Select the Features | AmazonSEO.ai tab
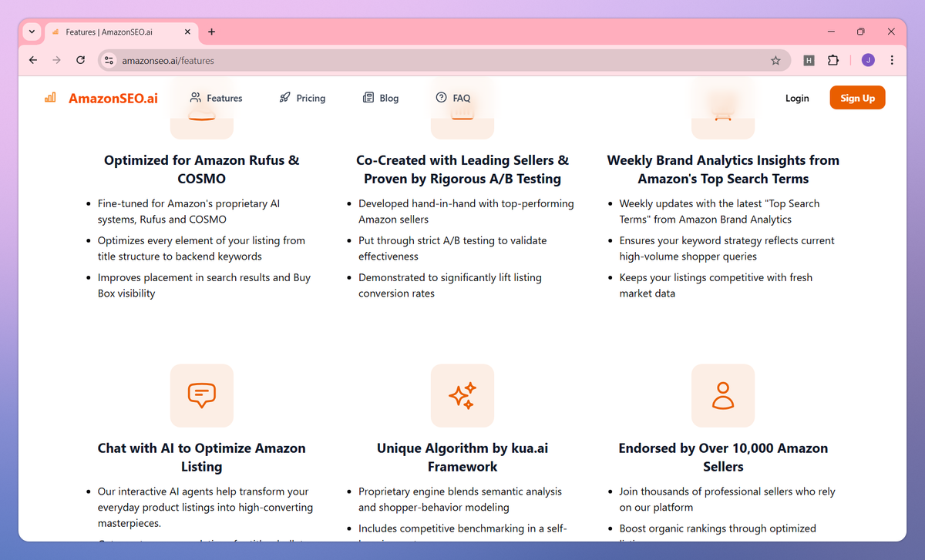Screen dimensions: 925x560 (122, 32)
